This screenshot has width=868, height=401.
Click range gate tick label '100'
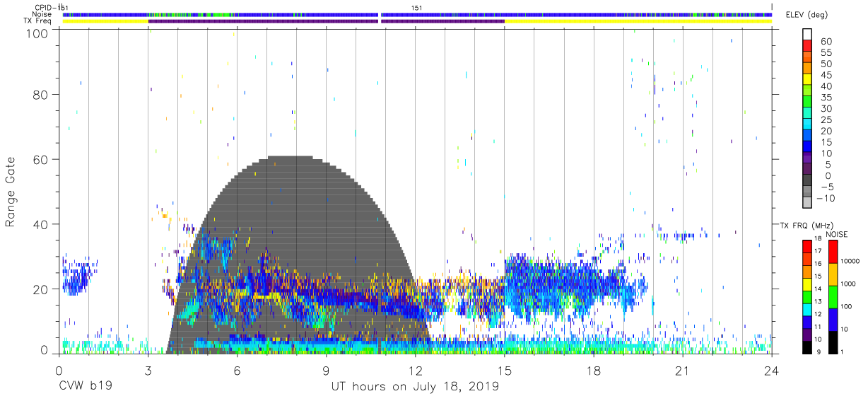pyautogui.click(x=37, y=33)
